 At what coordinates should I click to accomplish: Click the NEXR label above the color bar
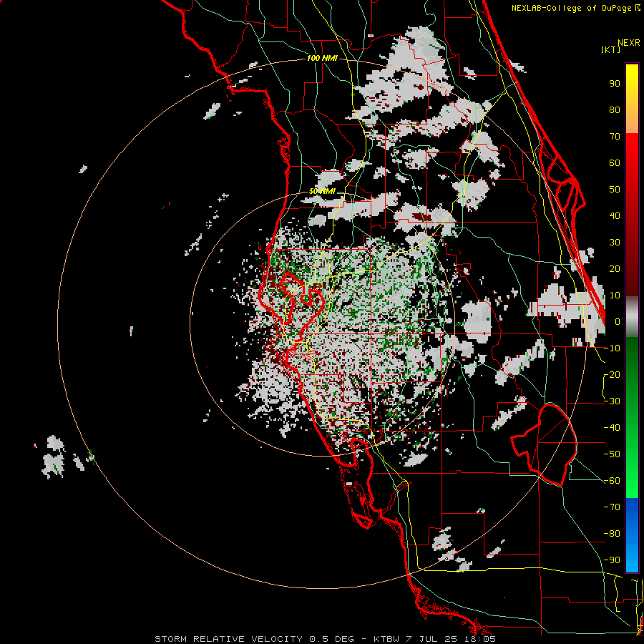pyautogui.click(x=629, y=43)
